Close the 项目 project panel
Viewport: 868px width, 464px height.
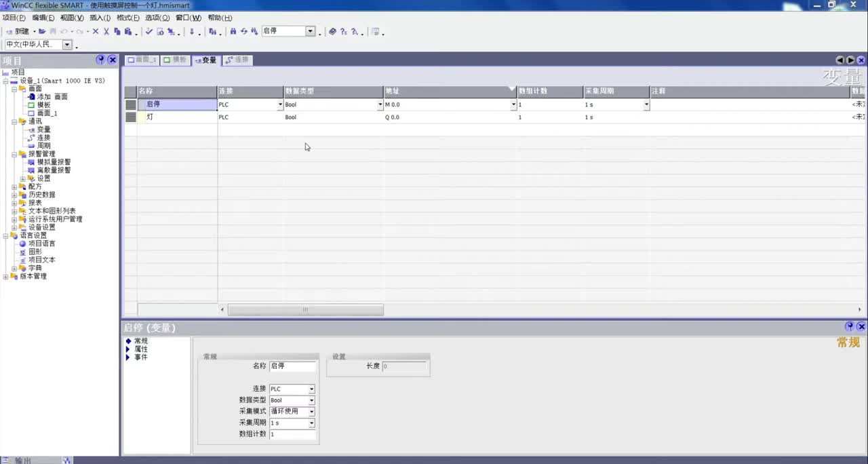tap(113, 60)
